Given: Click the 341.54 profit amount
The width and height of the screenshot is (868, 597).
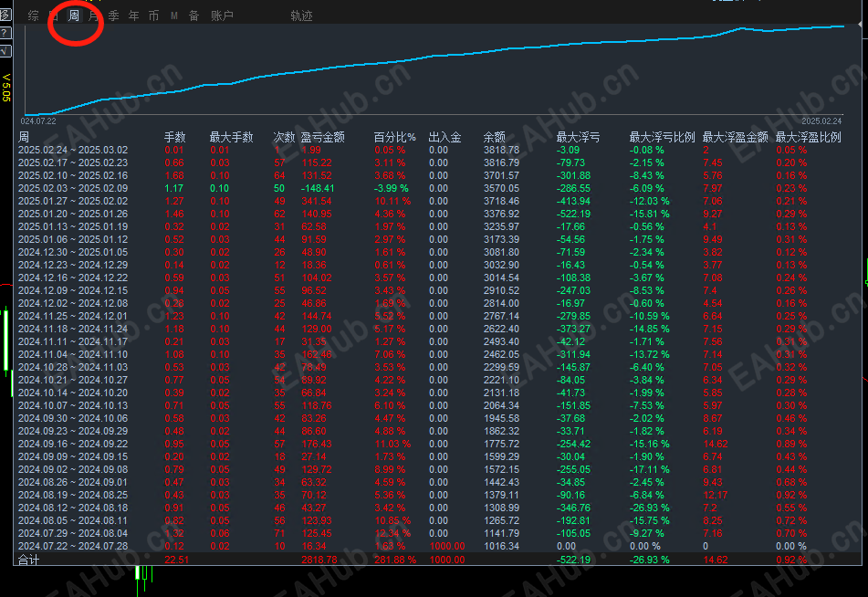Looking at the screenshot, I should tap(317, 201).
